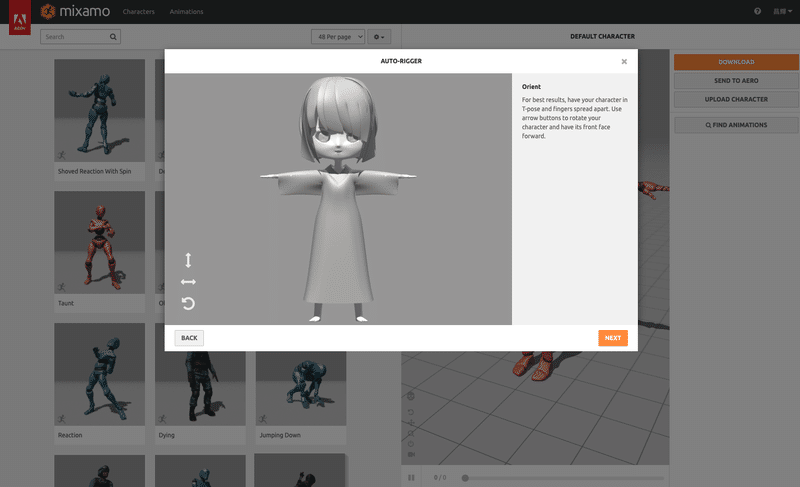Click the rotate character icon in Auto-Rigger
Viewport: 800px width, 487px height.
[188, 303]
